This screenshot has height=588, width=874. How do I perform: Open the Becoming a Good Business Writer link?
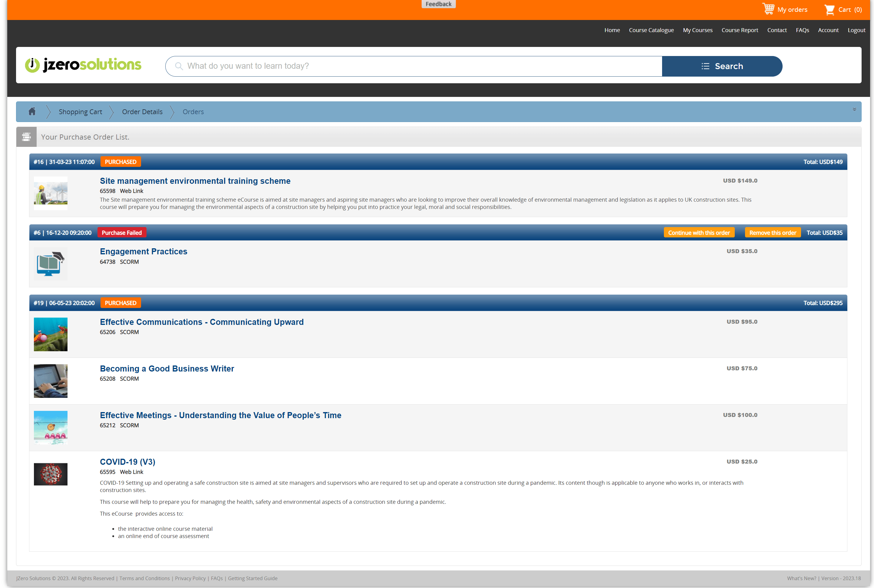click(x=167, y=368)
